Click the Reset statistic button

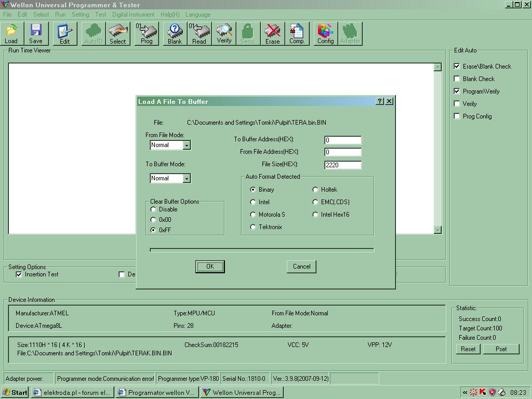(x=468, y=349)
